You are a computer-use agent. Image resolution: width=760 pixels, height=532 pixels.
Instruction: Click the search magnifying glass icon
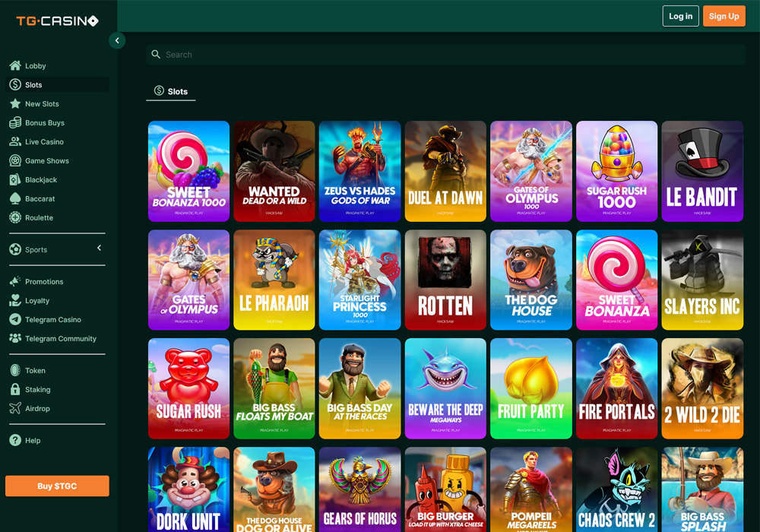point(156,54)
